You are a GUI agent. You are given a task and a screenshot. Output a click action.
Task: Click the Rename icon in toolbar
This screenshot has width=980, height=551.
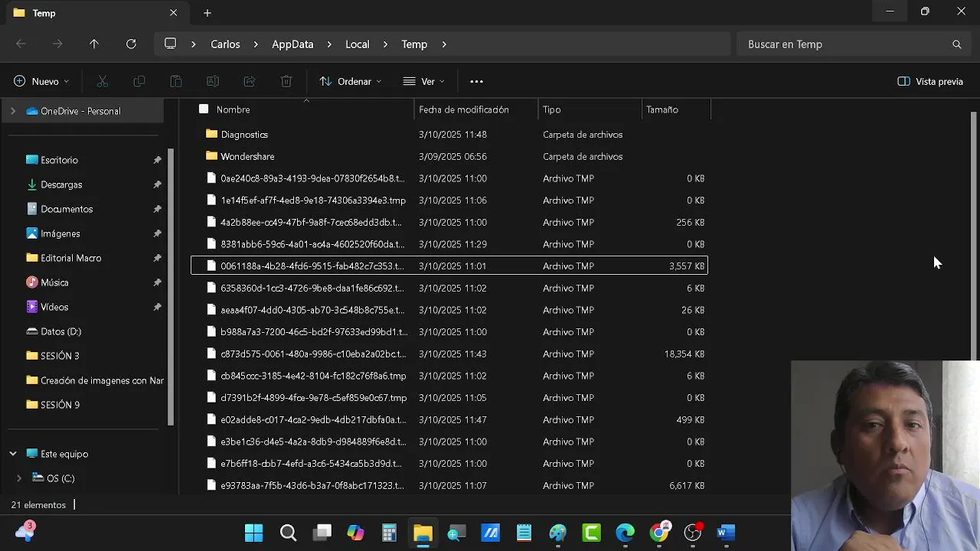point(213,81)
